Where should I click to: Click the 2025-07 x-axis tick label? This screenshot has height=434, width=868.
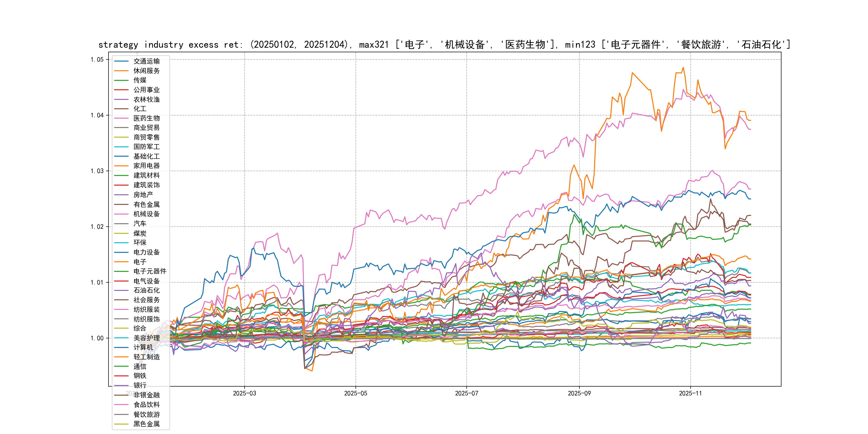[466, 394]
